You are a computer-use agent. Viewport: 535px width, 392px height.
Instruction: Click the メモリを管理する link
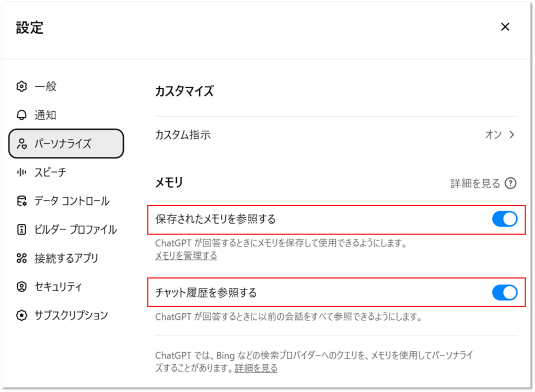point(186,256)
